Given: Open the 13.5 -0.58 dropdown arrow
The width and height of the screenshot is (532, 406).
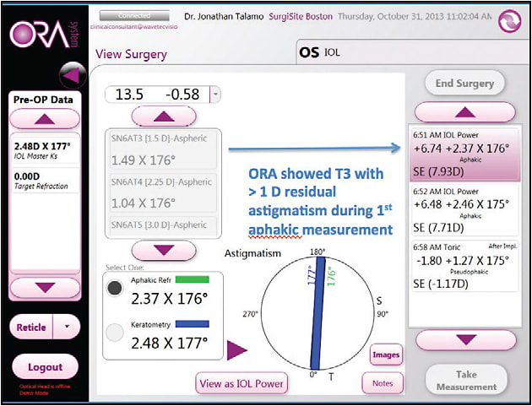Looking at the screenshot, I should (x=215, y=95).
